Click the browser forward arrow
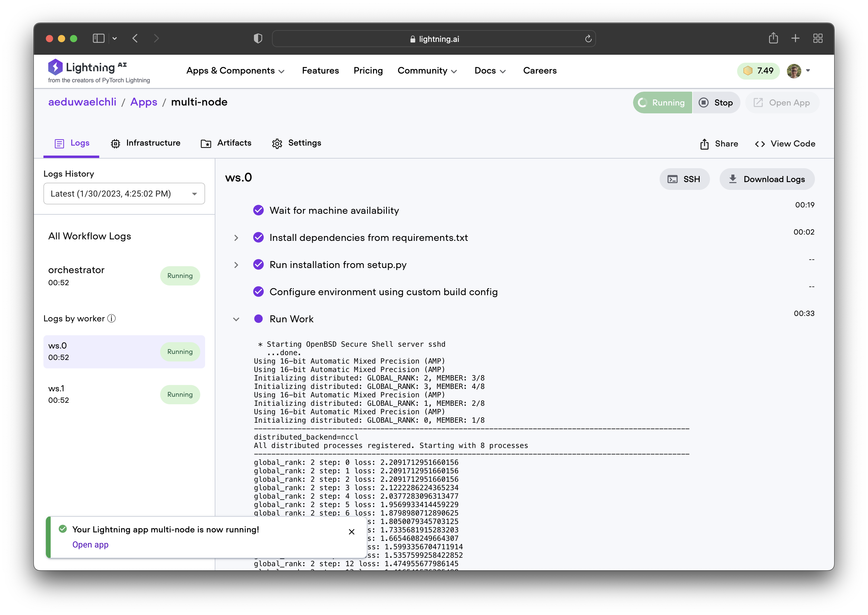This screenshot has width=868, height=615. (x=156, y=38)
